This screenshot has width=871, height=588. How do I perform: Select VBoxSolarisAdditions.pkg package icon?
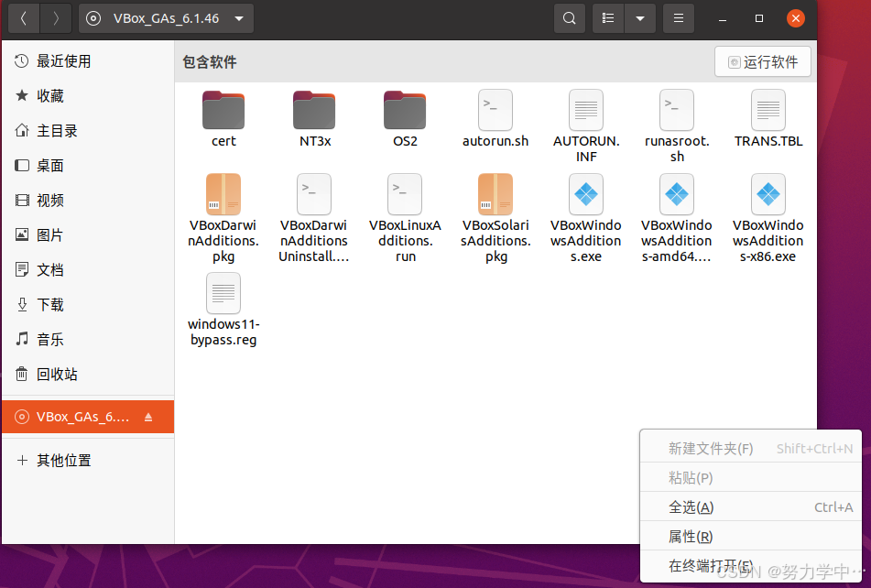pos(495,194)
